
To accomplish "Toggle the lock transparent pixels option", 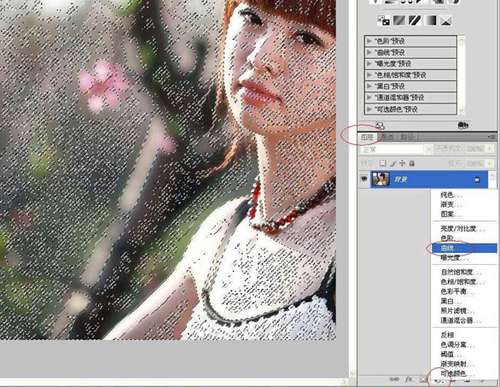I will [383, 163].
